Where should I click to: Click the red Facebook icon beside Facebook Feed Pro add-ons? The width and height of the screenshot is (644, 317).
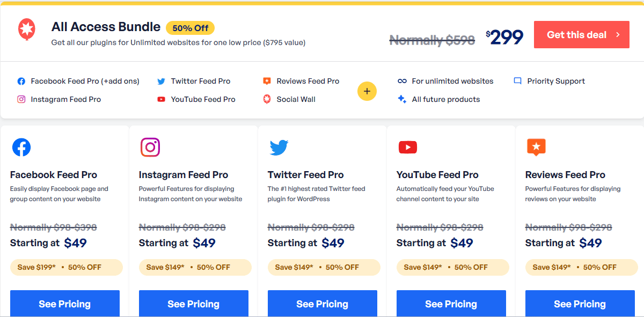coord(21,81)
